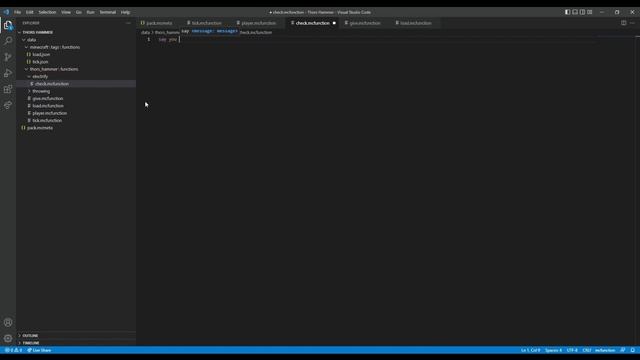Open the Selection menu
The image size is (640, 360).
pos(47,12)
